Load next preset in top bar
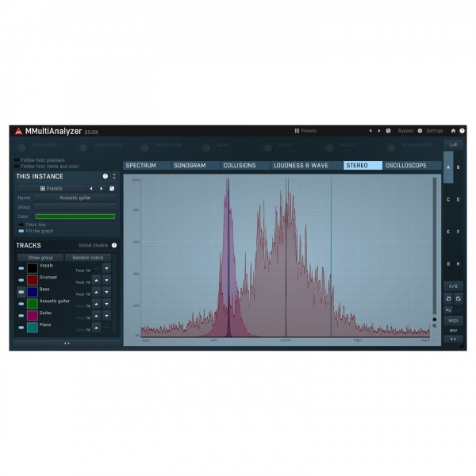 (x=379, y=131)
